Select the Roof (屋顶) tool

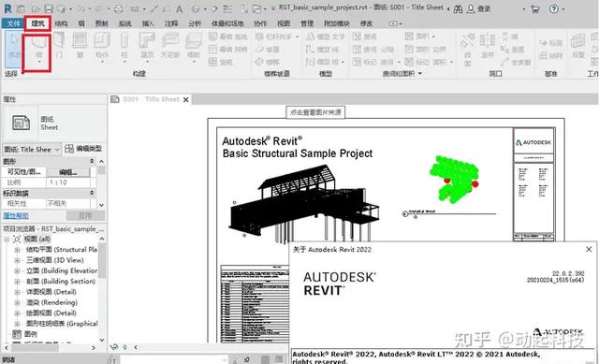coord(147,47)
